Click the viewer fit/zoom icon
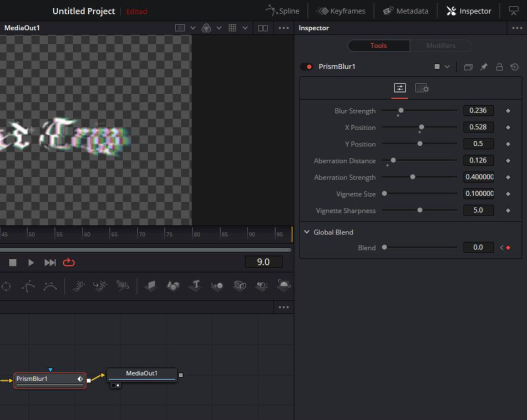 coord(180,28)
